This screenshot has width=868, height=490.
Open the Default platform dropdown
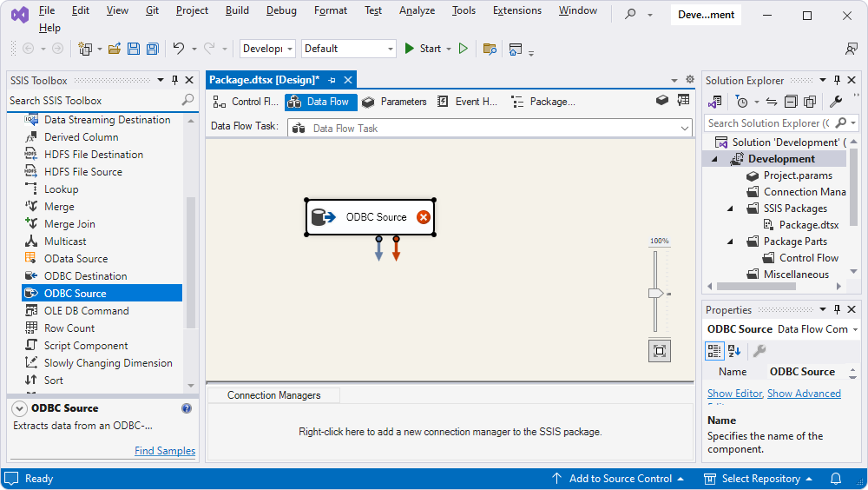click(x=391, y=49)
